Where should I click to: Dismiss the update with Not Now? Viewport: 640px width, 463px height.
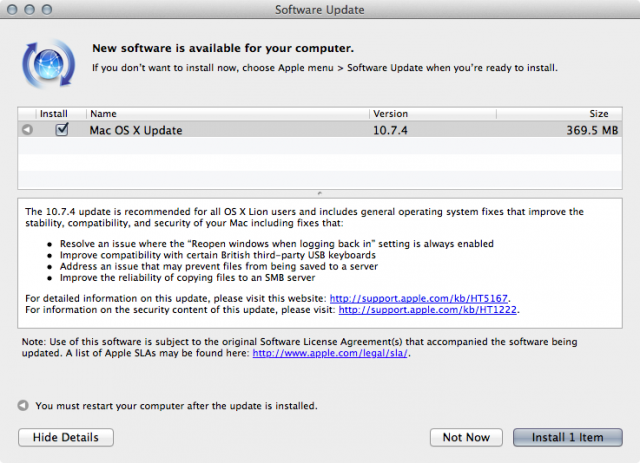click(x=466, y=437)
